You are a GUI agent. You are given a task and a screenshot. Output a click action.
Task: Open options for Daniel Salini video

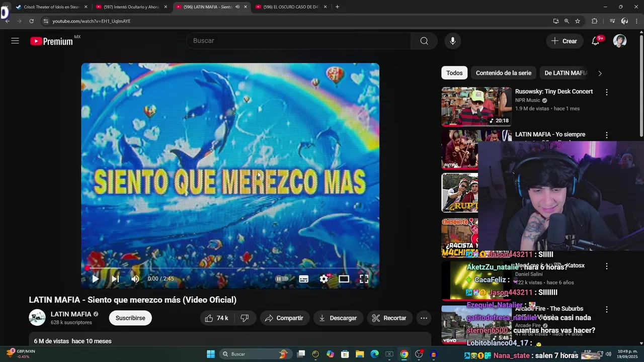click(607, 266)
